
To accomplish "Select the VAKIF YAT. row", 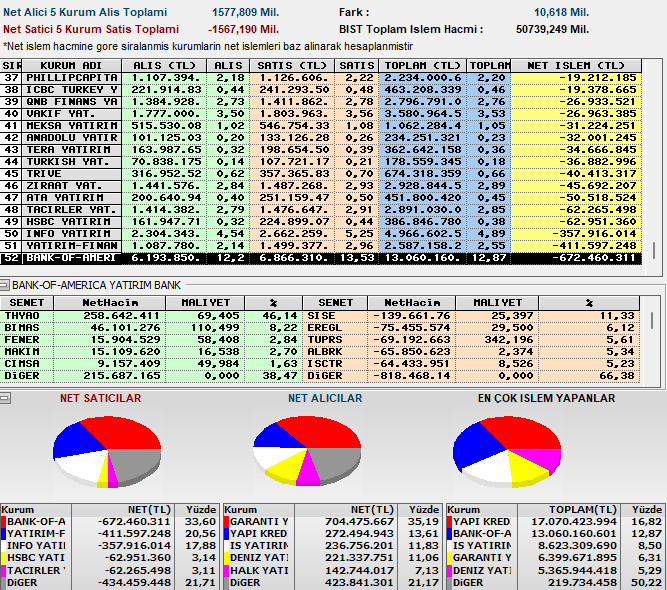I will 321,114.
